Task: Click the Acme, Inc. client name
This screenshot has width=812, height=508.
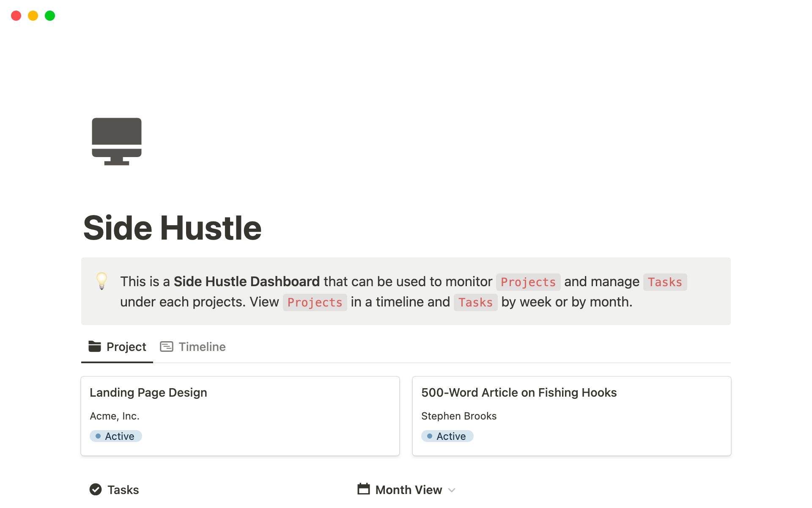Action: click(115, 416)
